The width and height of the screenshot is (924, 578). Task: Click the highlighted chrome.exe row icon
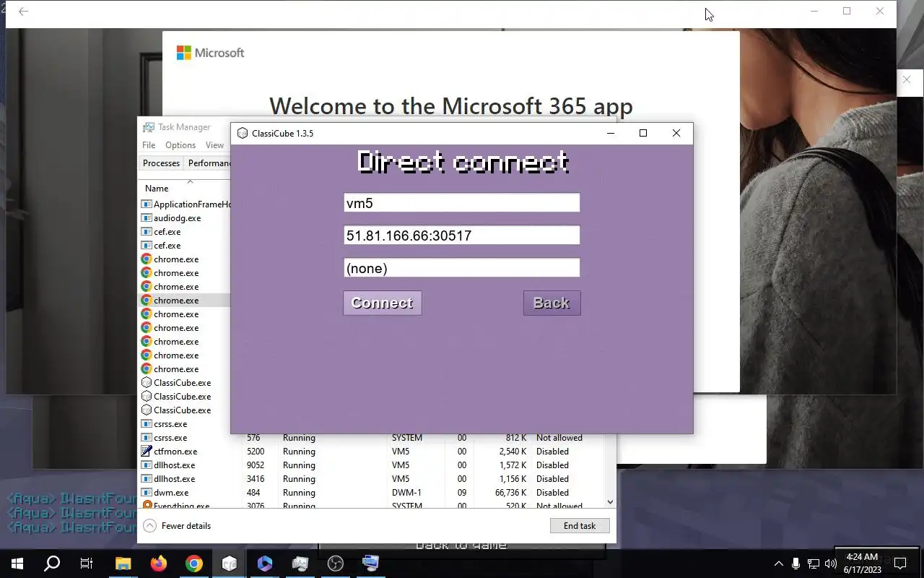147,301
